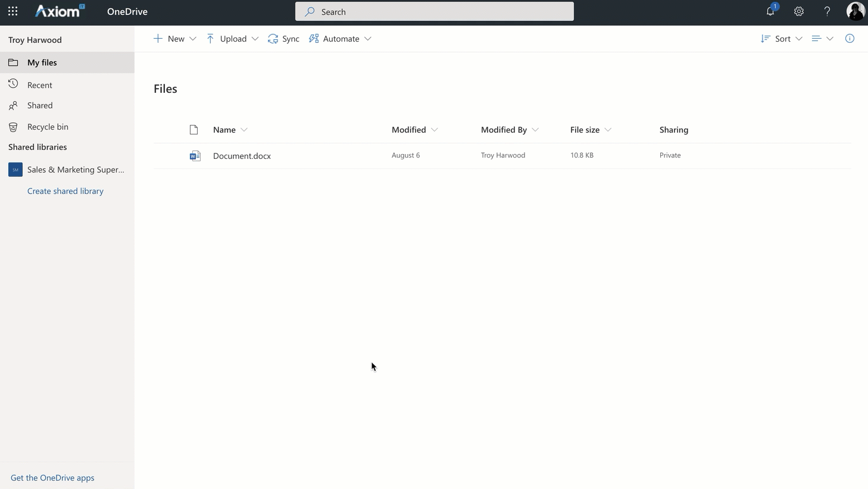Screen dimensions: 868x489
Task: Expand the File size column dropdown
Action: point(608,130)
